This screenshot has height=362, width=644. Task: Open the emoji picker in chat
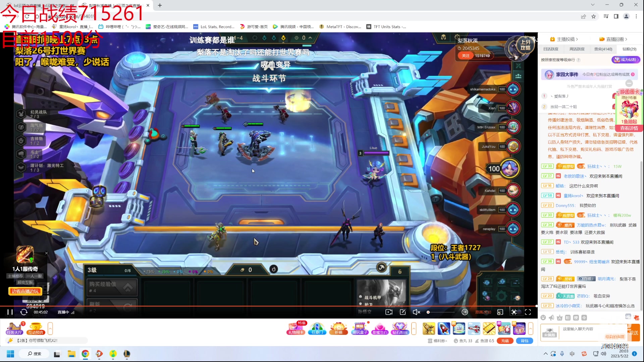point(543,318)
